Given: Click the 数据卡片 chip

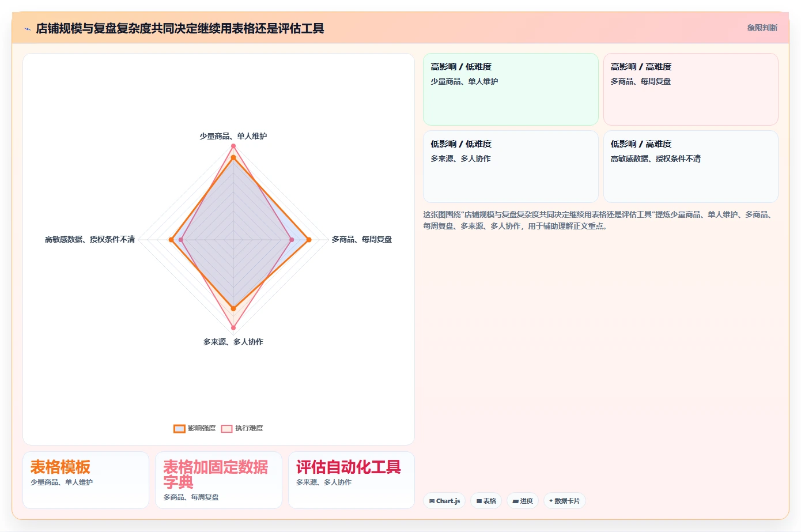Looking at the screenshot, I should point(565,501).
